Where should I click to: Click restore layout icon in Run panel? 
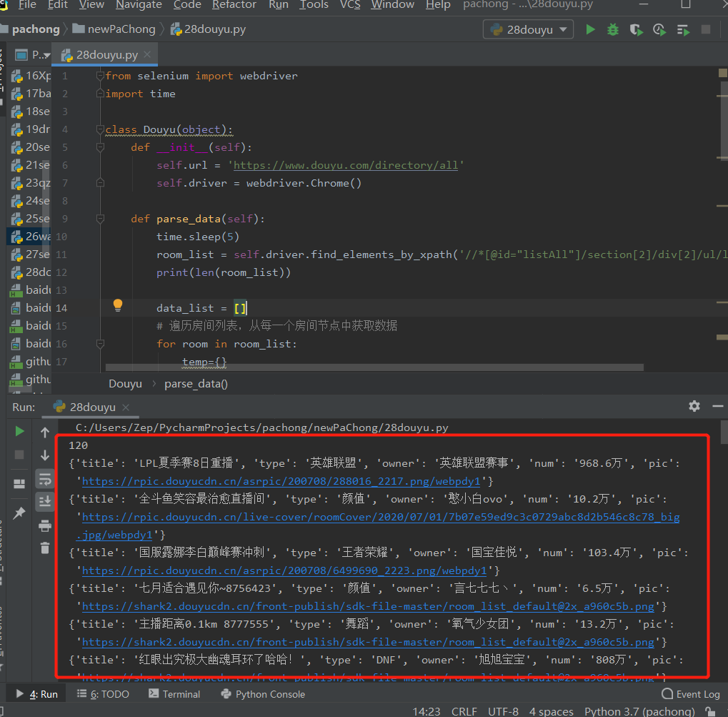coord(19,484)
